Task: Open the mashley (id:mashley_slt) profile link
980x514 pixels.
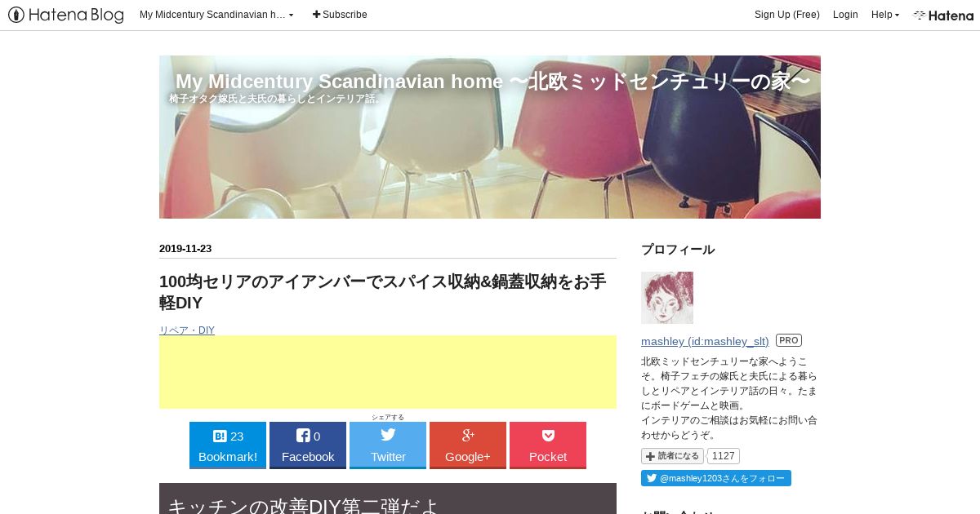Action: coord(705,341)
